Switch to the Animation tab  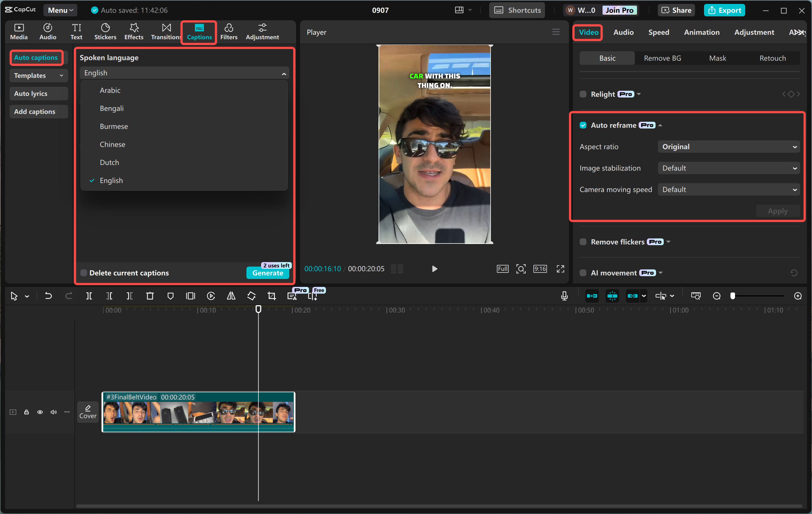click(x=701, y=32)
